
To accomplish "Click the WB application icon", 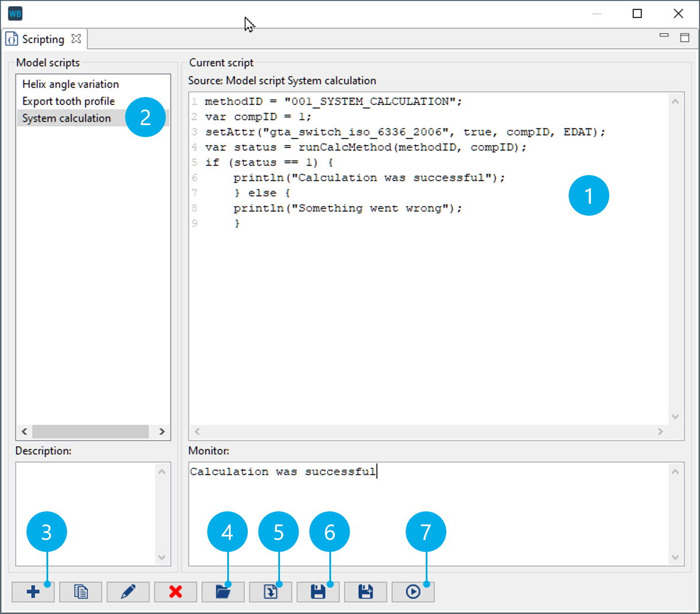I will pos(14,13).
